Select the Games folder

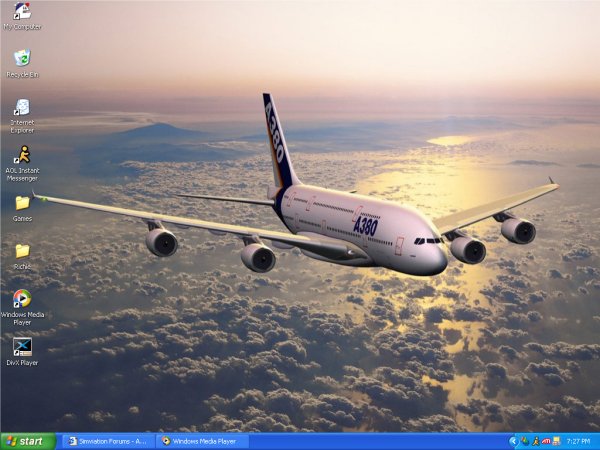click(x=22, y=203)
